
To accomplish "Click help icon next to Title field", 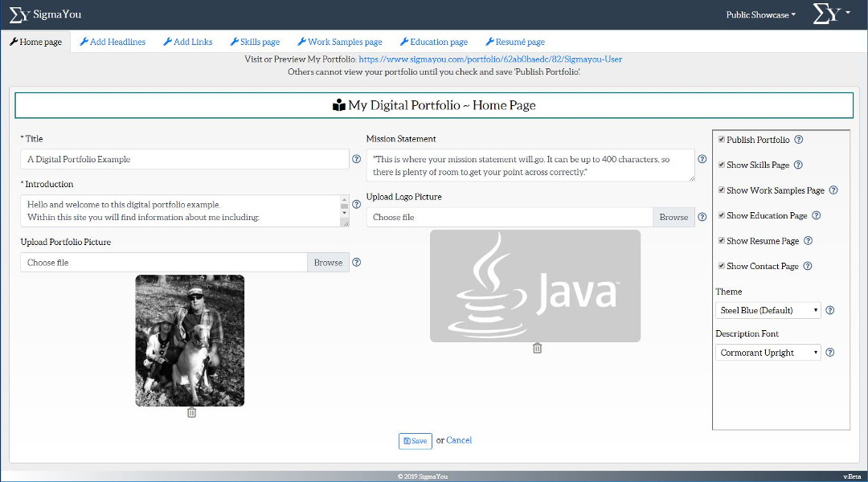I will [x=357, y=159].
